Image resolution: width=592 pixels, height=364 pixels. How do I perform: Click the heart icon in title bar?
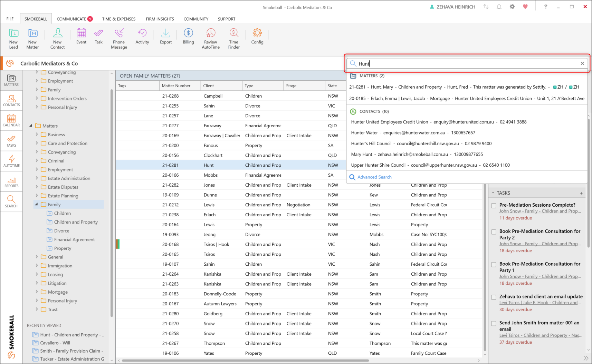point(525,7)
